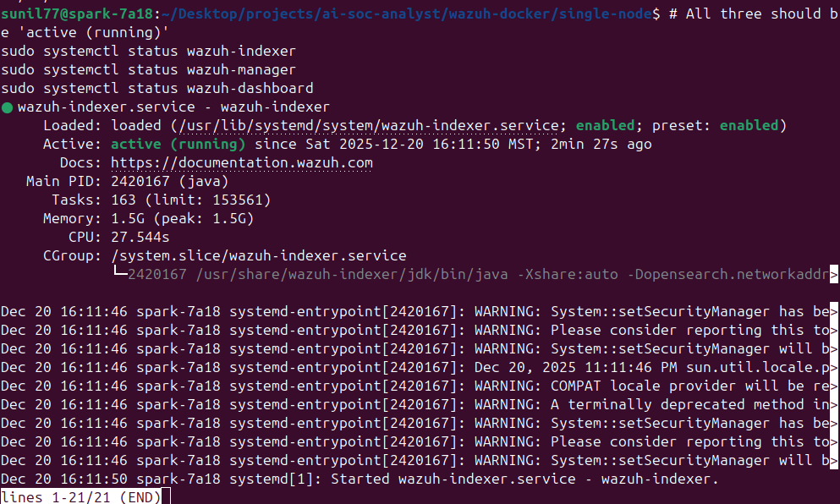Click the truncation marker on the java process line
840x504 pixels.
point(833,275)
